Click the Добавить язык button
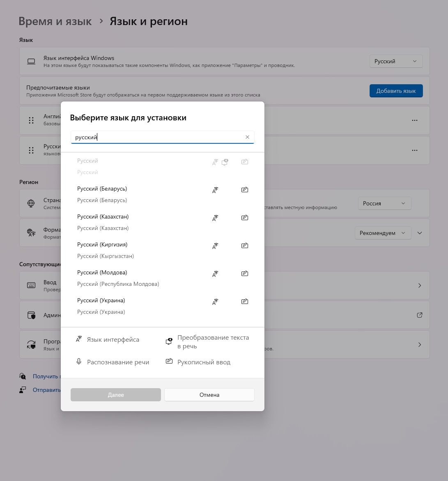Screen dimensions: 448x481 (x=396, y=91)
